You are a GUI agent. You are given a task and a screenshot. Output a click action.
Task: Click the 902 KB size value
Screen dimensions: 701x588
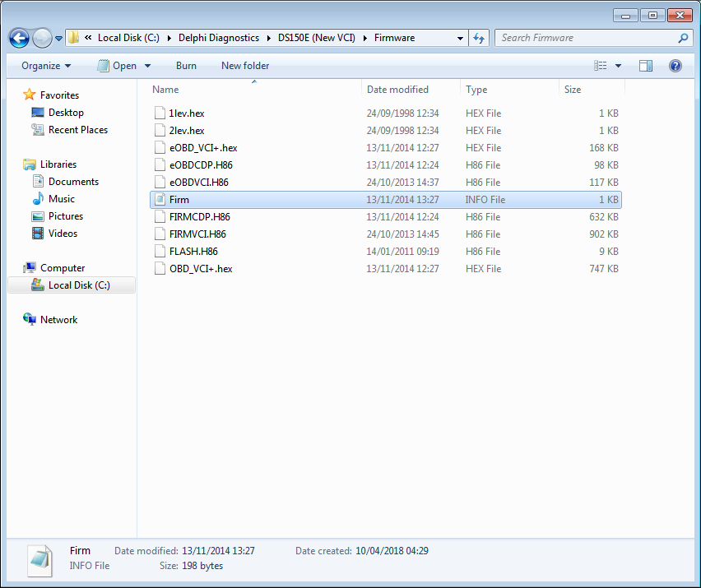click(604, 234)
